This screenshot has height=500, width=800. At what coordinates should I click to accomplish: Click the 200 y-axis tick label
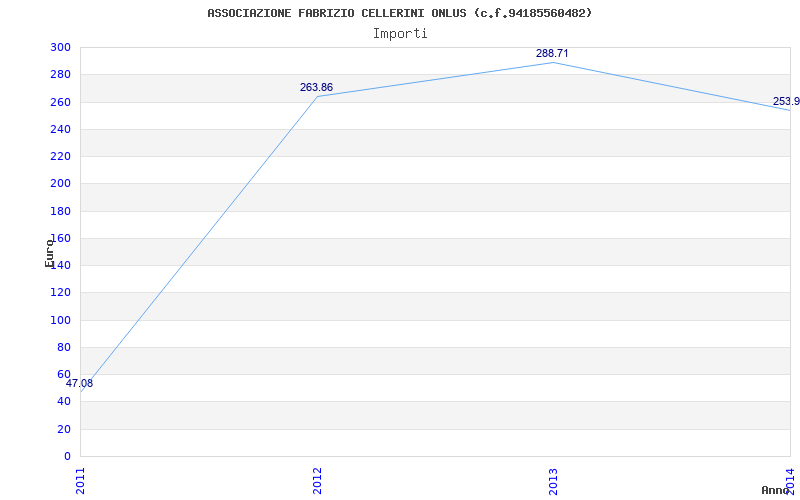point(60,184)
